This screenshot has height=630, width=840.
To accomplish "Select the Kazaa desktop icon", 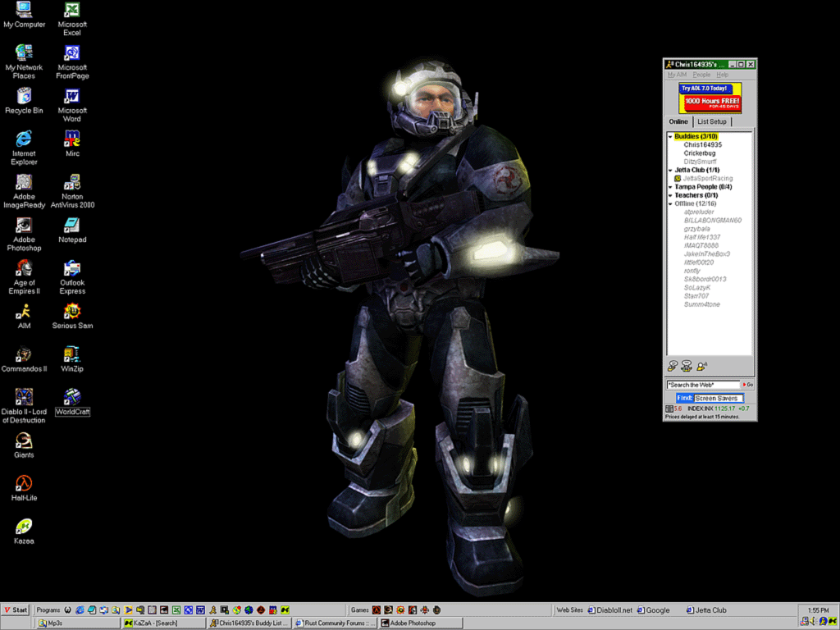I will (24, 531).
